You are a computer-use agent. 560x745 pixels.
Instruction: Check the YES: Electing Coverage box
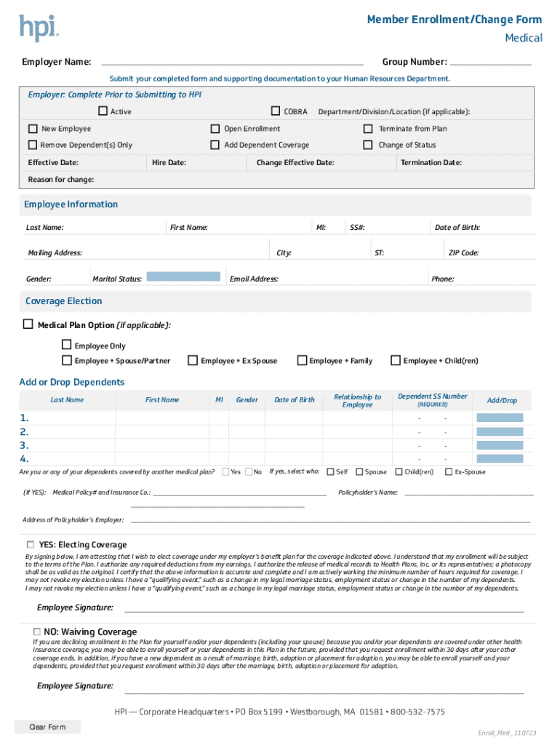[x=31, y=544]
